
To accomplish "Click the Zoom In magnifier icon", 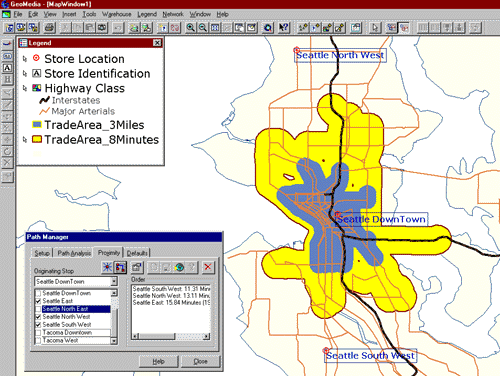I will coord(191,28).
